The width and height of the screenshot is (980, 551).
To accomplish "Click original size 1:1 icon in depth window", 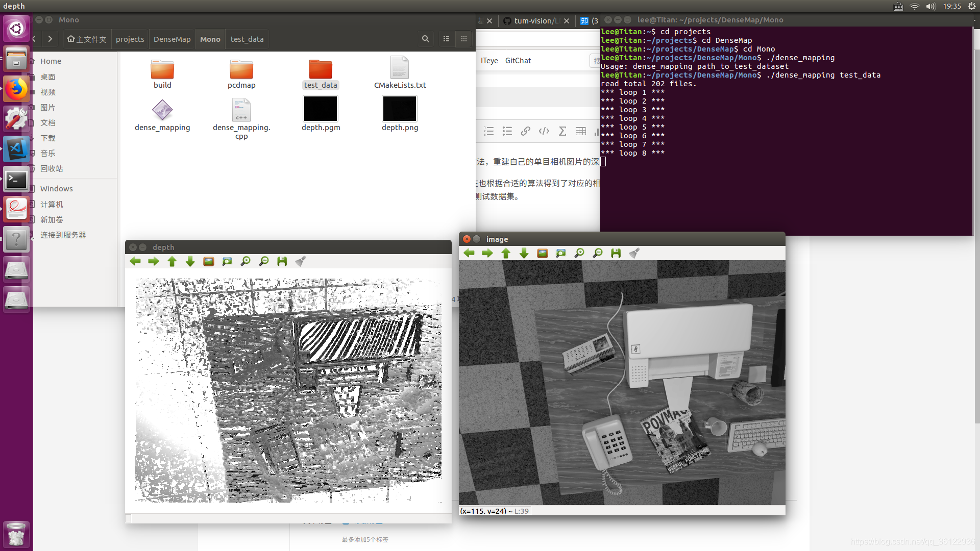I will (209, 261).
